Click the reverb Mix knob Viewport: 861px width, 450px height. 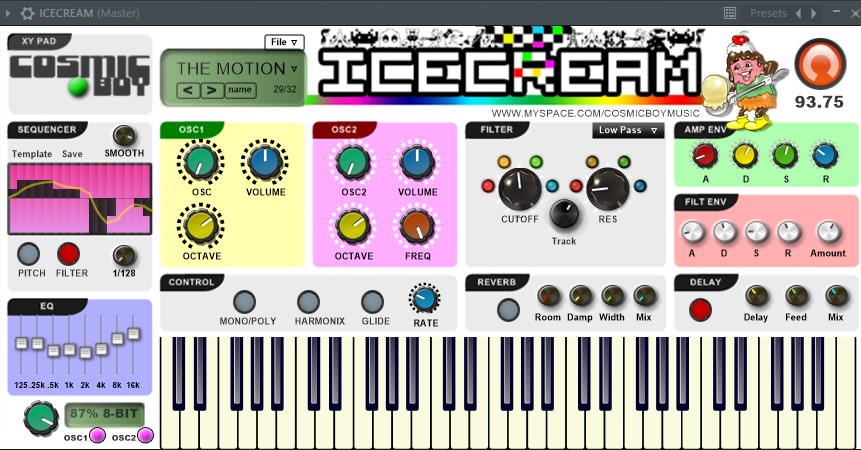644,296
